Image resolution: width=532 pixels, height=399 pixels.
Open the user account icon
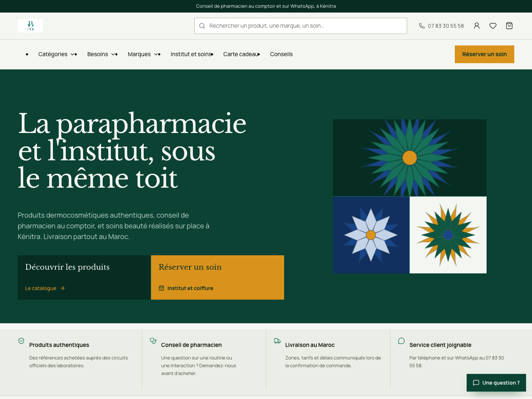[477, 26]
